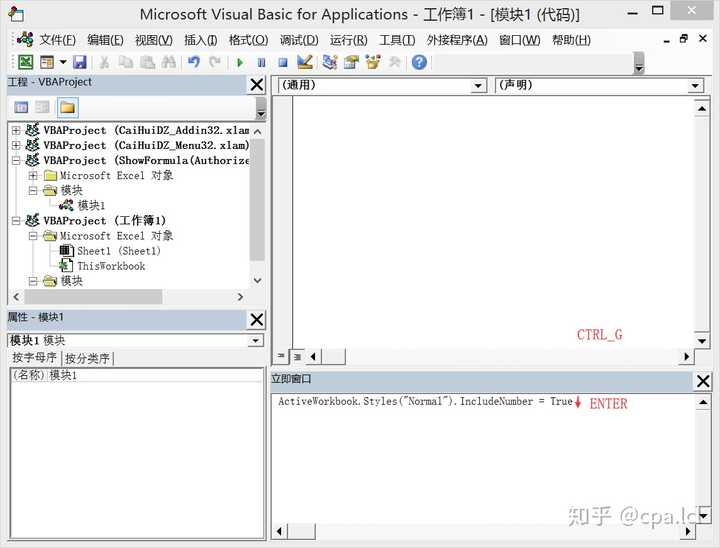Open the 运行(R) menu
720x548 pixels.
(349, 40)
